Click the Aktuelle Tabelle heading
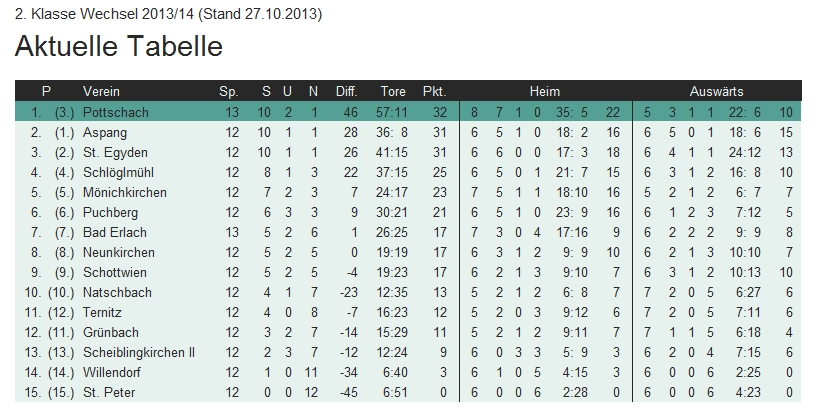Viewport: 816px width, 409px height. 118,47
